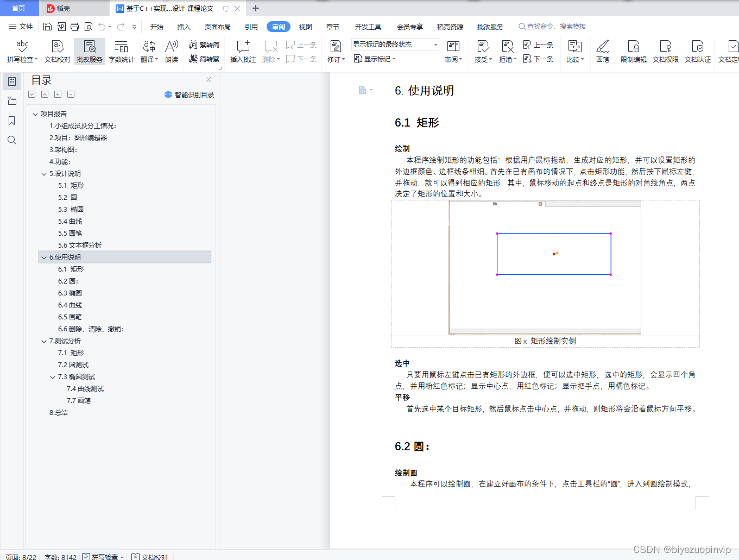The image size is (739, 560).
Task: Click 智能识别目录 button
Action: 190,95
